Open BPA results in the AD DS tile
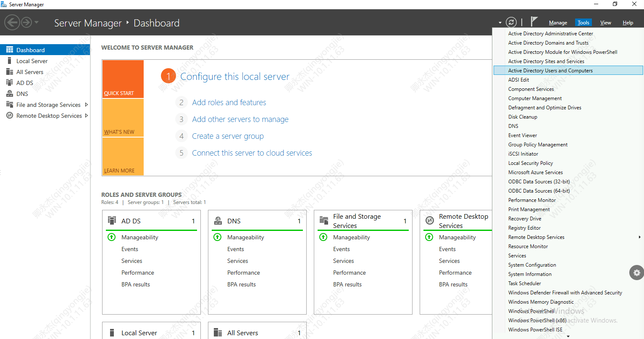The image size is (644, 339). click(x=136, y=284)
